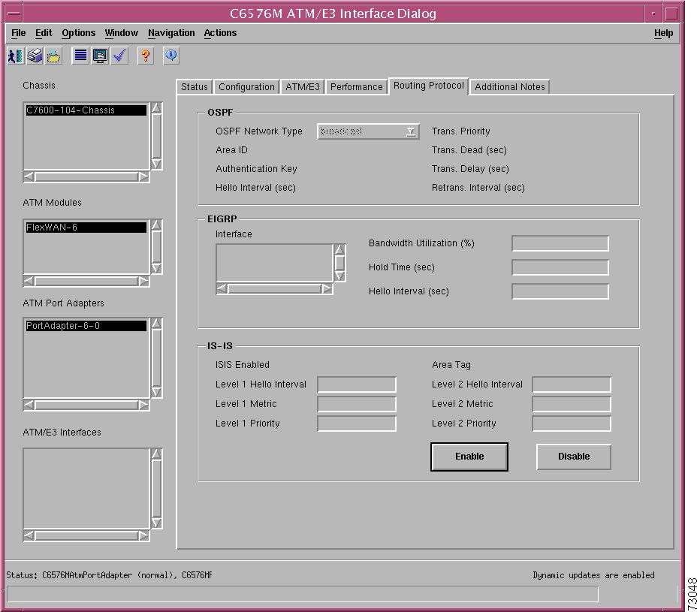This screenshot has width=700, height=612.
Task: Click the 'Dynamic updates are enabled' status text
Action: point(593,575)
